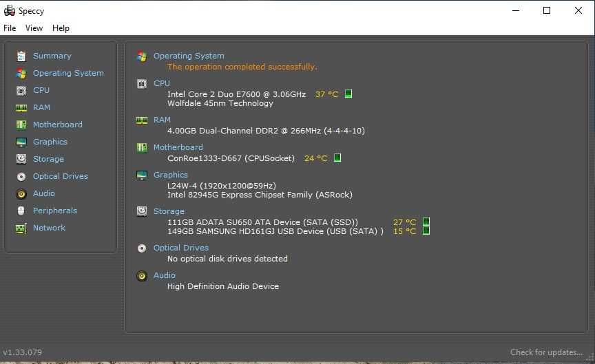Open Motherboard details from the sidebar
This screenshot has height=364, width=595.
pos(58,125)
